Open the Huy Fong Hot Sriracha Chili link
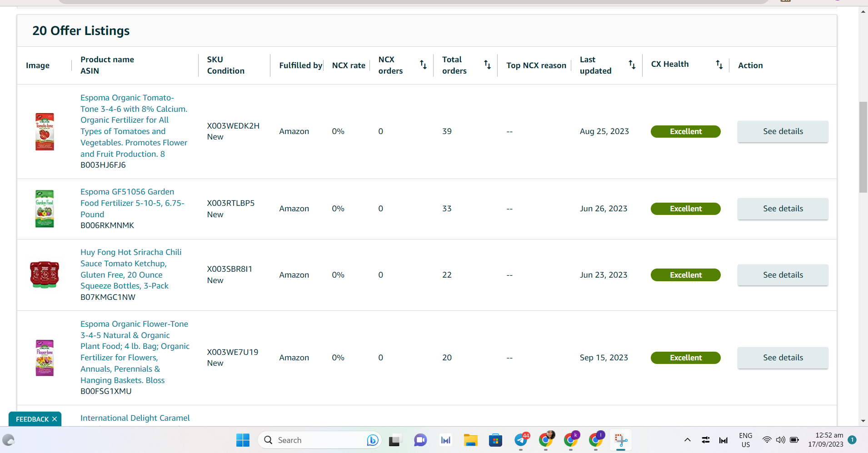 pyautogui.click(x=131, y=269)
